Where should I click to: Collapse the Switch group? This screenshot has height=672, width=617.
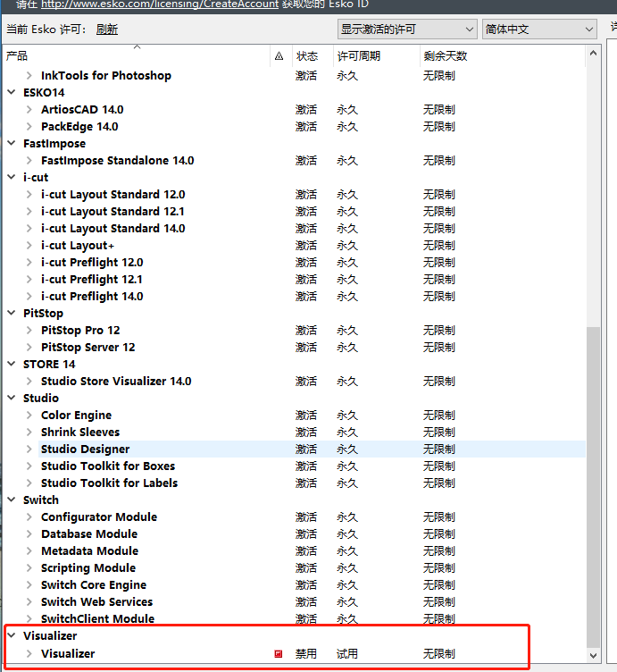[x=13, y=500]
